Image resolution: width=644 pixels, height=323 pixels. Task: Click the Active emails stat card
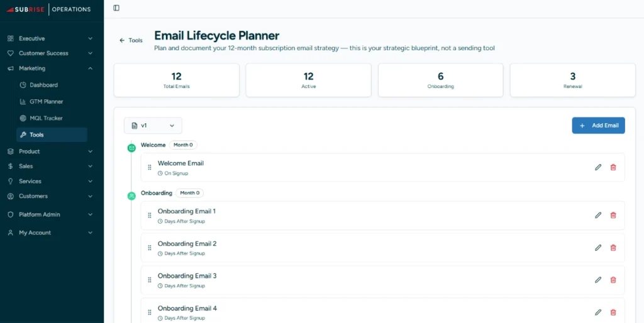tap(308, 80)
